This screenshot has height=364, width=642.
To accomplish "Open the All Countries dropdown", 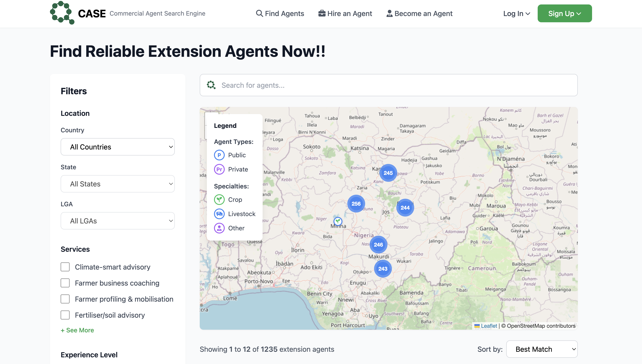I will pos(117,147).
